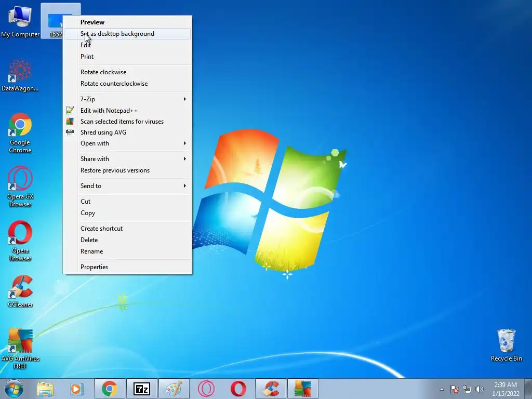Open the Windows Start menu orb
The height and width of the screenshot is (399, 532).
click(14, 389)
